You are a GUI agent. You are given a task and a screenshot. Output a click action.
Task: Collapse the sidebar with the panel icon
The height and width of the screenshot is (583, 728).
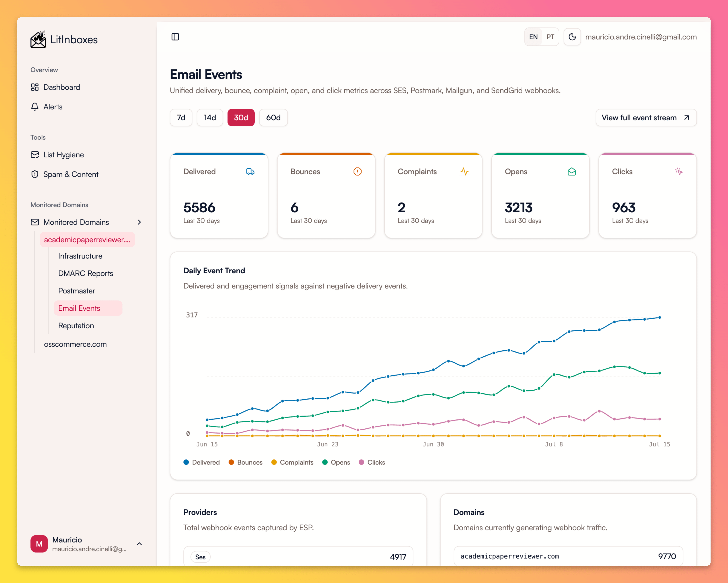[x=175, y=37]
